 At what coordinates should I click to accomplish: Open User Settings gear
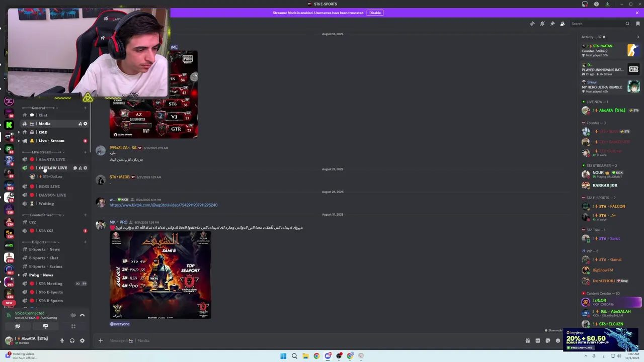[x=82, y=341]
